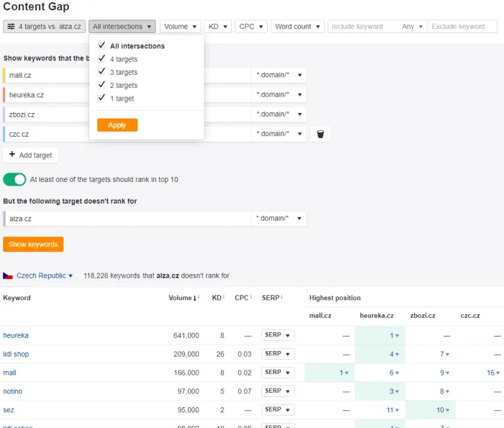
Task: Click the Exclude keyword input field
Action: point(462,27)
